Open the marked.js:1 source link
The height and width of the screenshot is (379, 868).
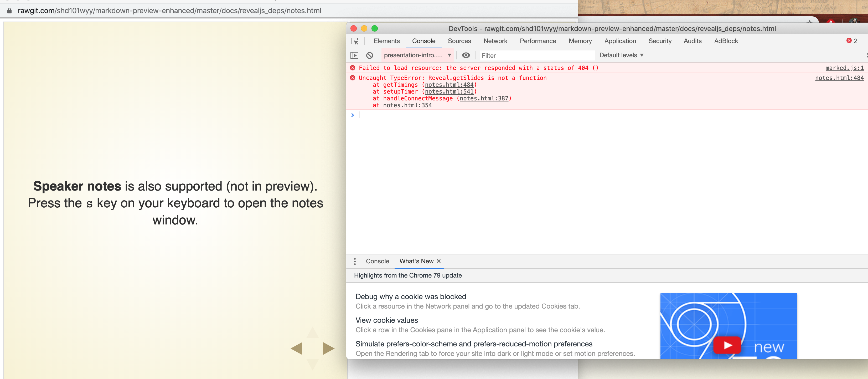point(844,68)
